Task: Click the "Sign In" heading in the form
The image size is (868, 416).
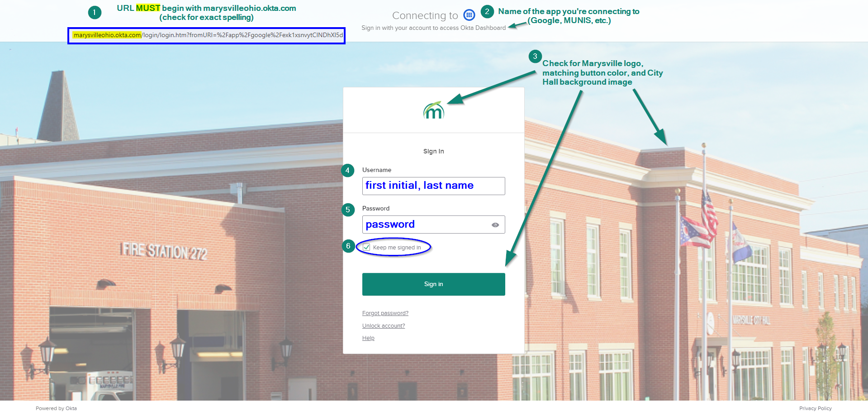Action: pyautogui.click(x=433, y=151)
